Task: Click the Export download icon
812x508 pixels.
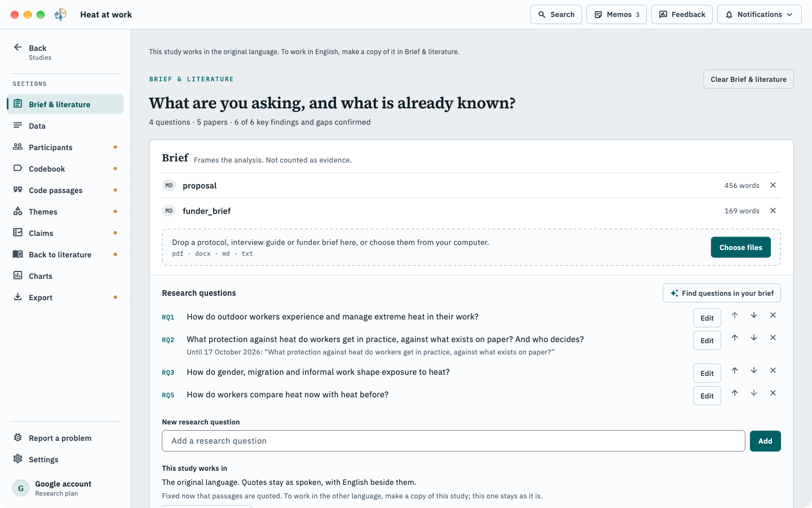Action: [18, 297]
